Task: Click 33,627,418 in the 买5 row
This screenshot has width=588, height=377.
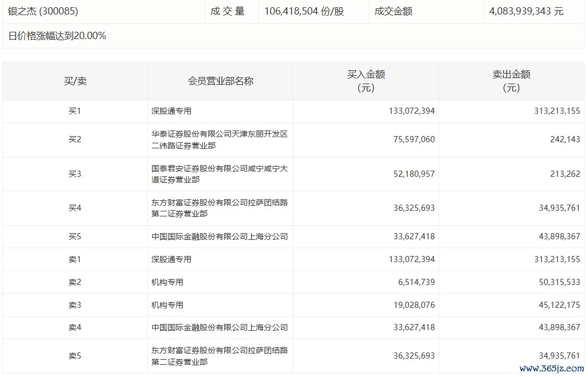Action: [x=414, y=237]
